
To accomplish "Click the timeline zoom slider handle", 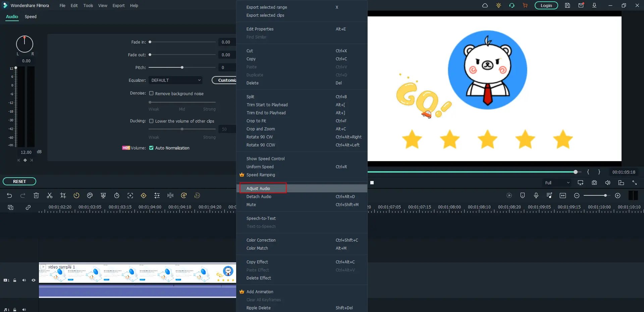I will click(x=605, y=195).
